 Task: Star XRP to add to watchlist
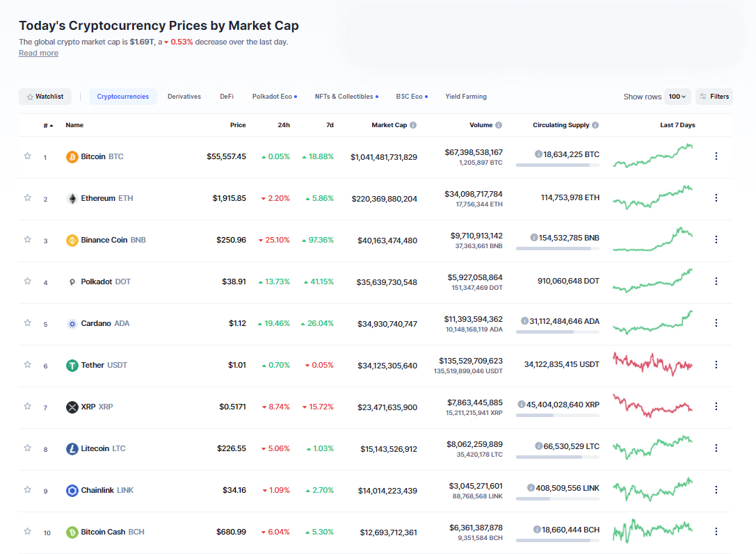pyautogui.click(x=28, y=406)
